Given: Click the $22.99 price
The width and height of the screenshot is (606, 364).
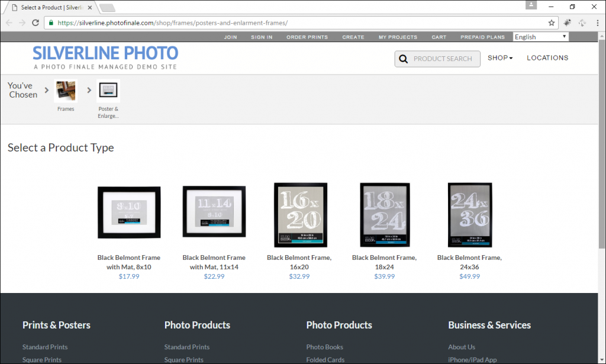Looking at the screenshot, I should (x=214, y=276).
